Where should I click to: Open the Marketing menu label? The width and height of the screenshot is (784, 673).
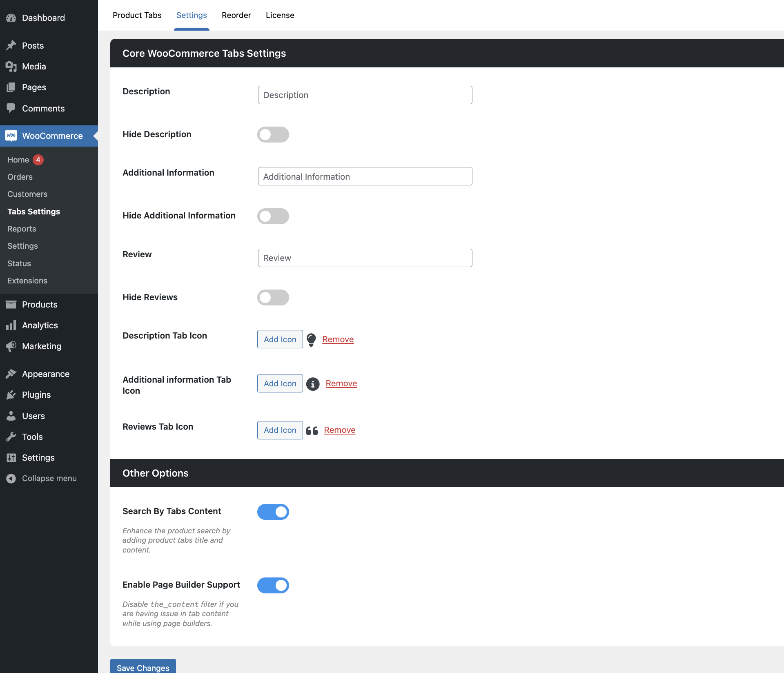[x=42, y=346]
